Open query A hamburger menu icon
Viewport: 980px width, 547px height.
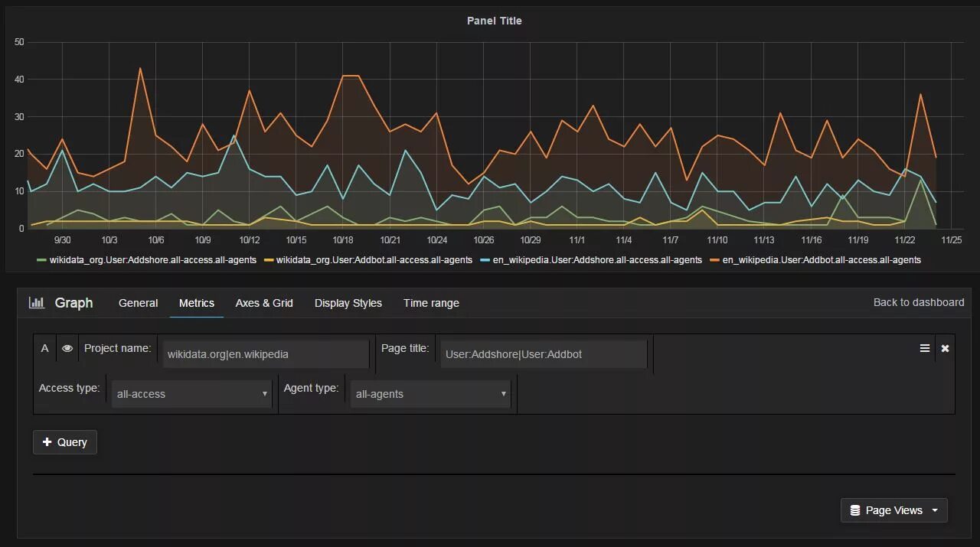pos(925,348)
